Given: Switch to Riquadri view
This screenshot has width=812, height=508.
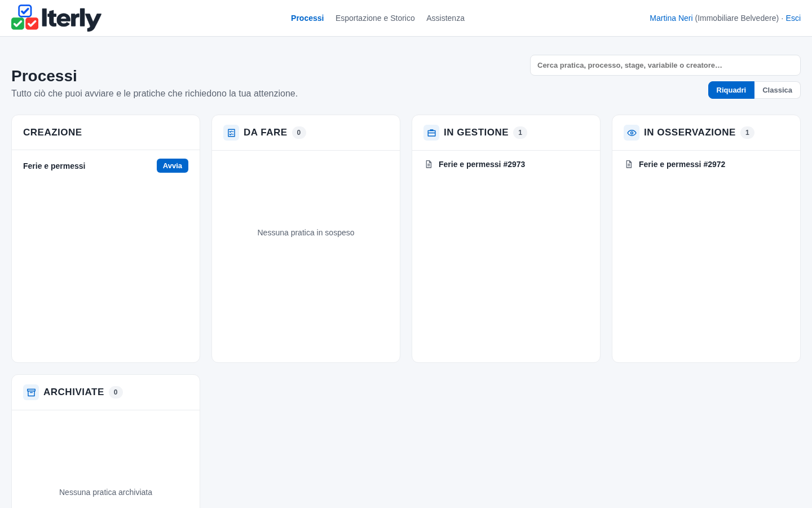Looking at the screenshot, I should pos(731,90).
